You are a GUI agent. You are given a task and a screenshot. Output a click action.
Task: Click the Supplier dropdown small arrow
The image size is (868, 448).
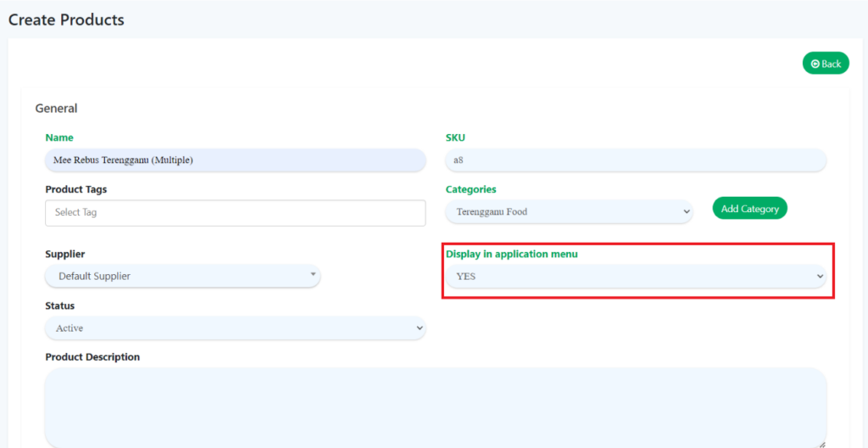tap(313, 275)
